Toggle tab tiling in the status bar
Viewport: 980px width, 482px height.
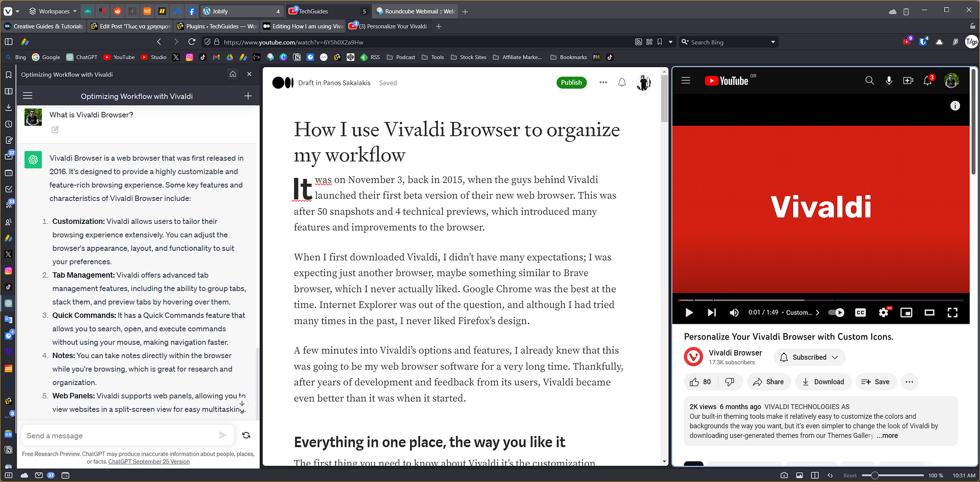[x=814, y=475]
